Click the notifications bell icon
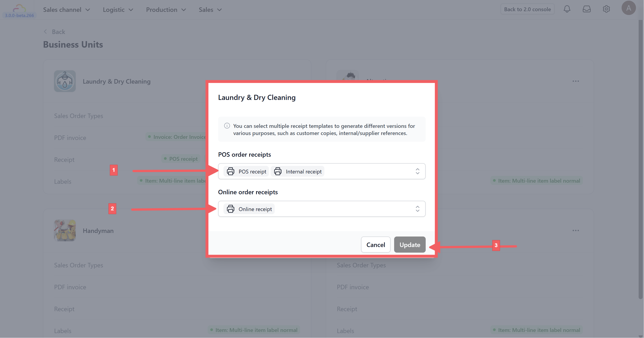The height and width of the screenshot is (338, 644). [567, 9]
